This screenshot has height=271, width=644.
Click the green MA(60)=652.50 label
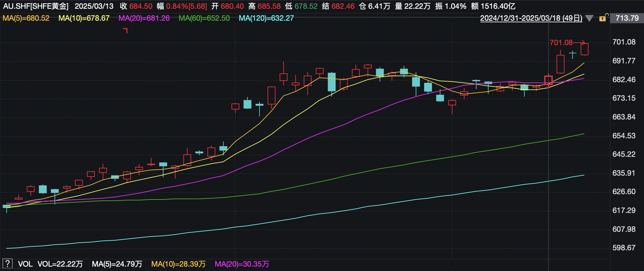[x=204, y=18]
